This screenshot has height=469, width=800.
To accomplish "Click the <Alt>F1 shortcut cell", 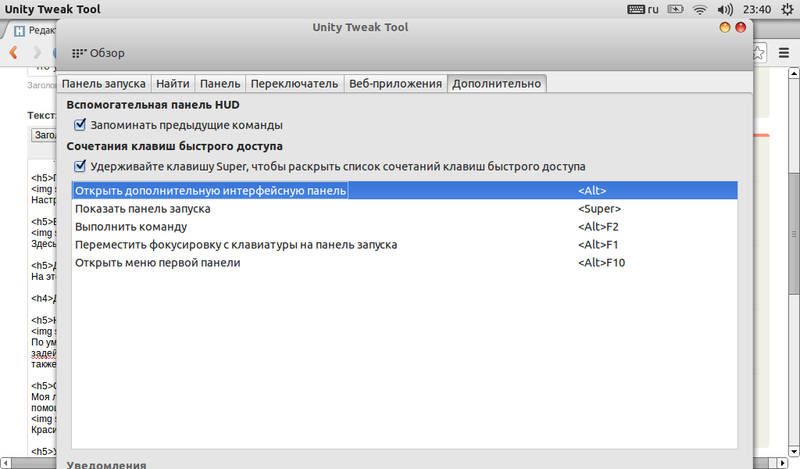I will coord(598,244).
